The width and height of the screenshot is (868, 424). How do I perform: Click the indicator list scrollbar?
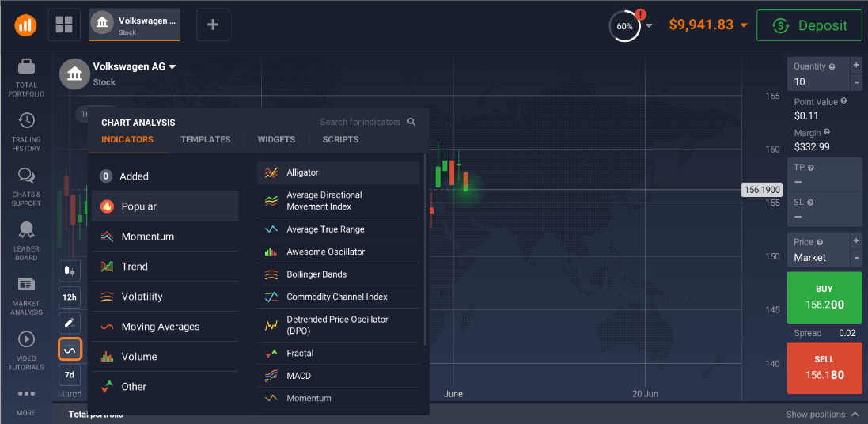pos(425,249)
